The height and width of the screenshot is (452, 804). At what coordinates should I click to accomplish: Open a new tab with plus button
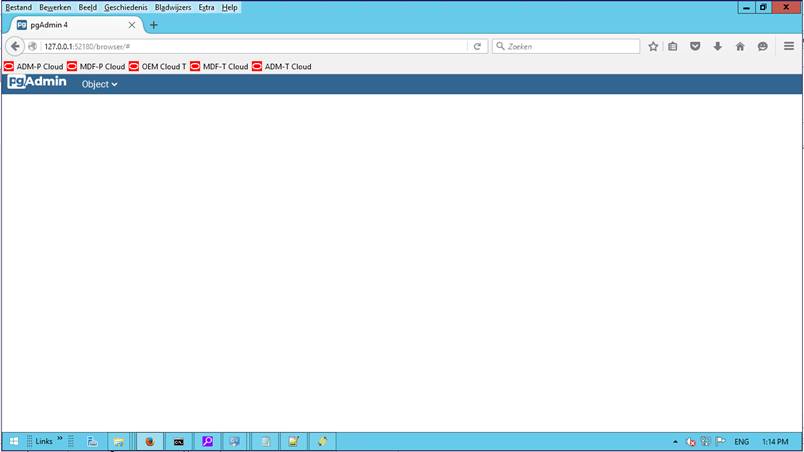pos(154,25)
